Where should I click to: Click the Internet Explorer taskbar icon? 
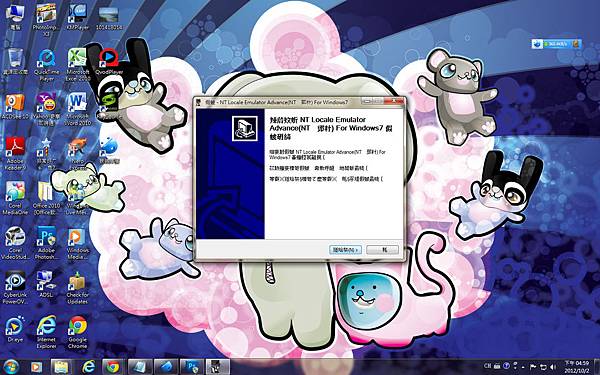pos(88,367)
